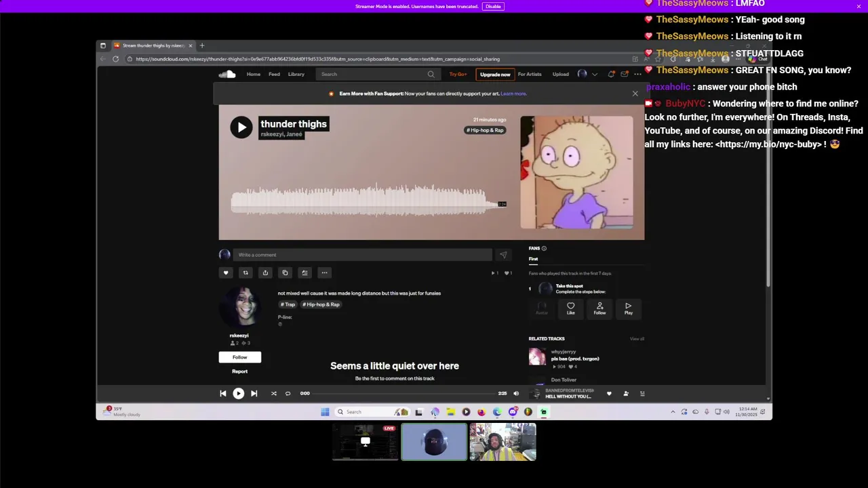Viewport: 868px width, 488px height.
Task: Share the track using share icon
Action: click(x=265, y=272)
